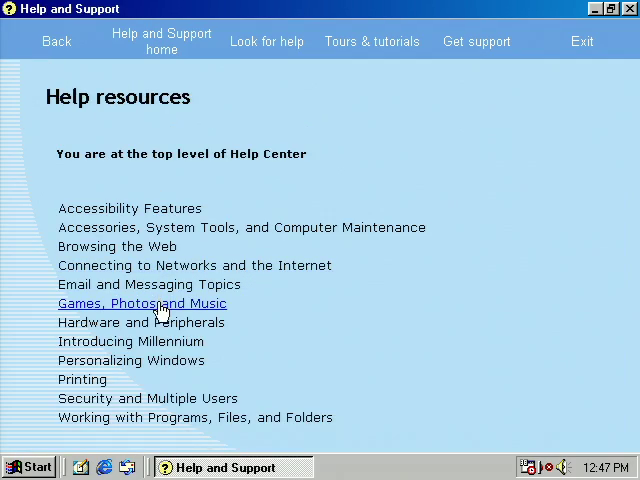Click the volume speaker tray icon
The height and width of the screenshot is (480, 640).
(563, 467)
